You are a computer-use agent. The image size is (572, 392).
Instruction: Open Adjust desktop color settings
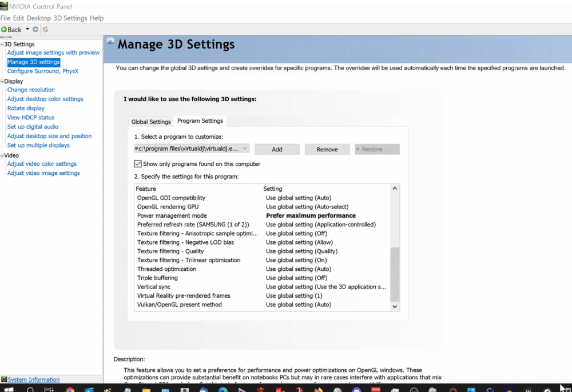[45, 99]
